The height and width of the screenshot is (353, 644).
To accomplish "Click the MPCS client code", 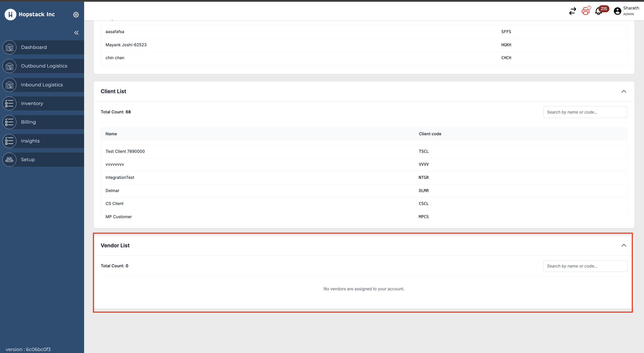I will tap(423, 217).
